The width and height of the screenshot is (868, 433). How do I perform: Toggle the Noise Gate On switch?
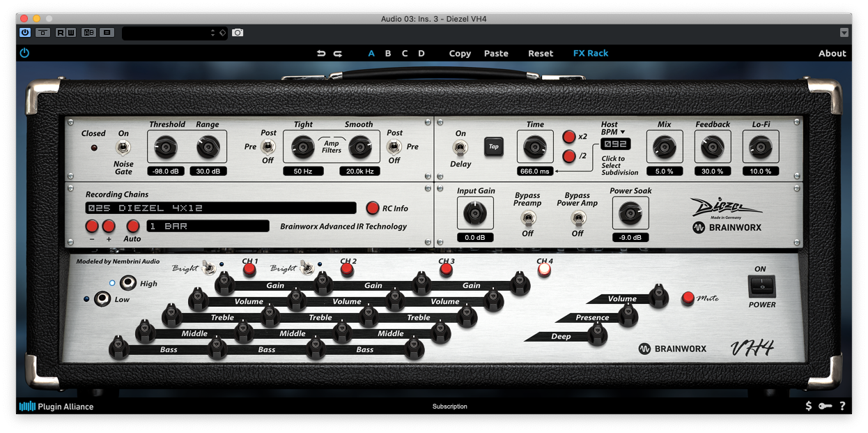click(x=123, y=147)
